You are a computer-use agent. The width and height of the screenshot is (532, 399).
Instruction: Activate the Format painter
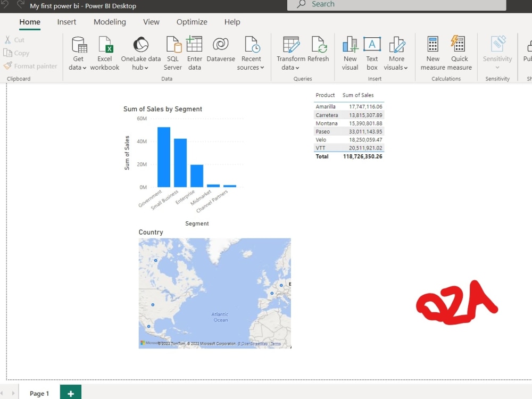coord(30,66)
